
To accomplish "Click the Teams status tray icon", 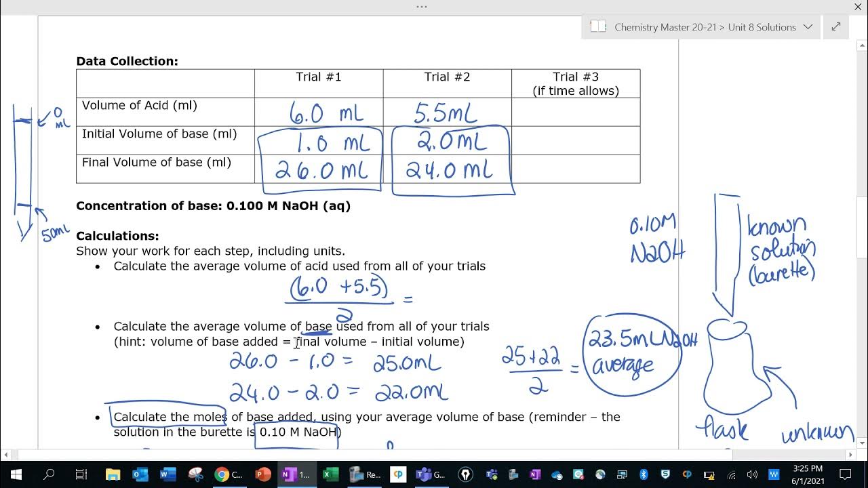I will 492,474.
